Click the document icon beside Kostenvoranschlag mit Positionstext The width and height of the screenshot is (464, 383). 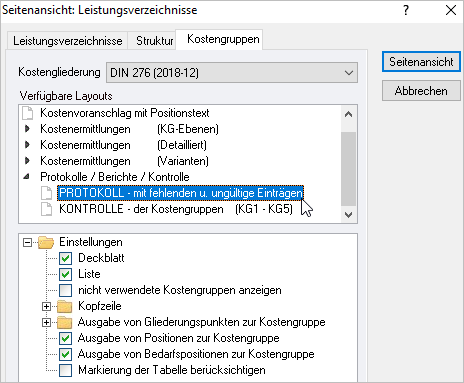pos(28,113)
